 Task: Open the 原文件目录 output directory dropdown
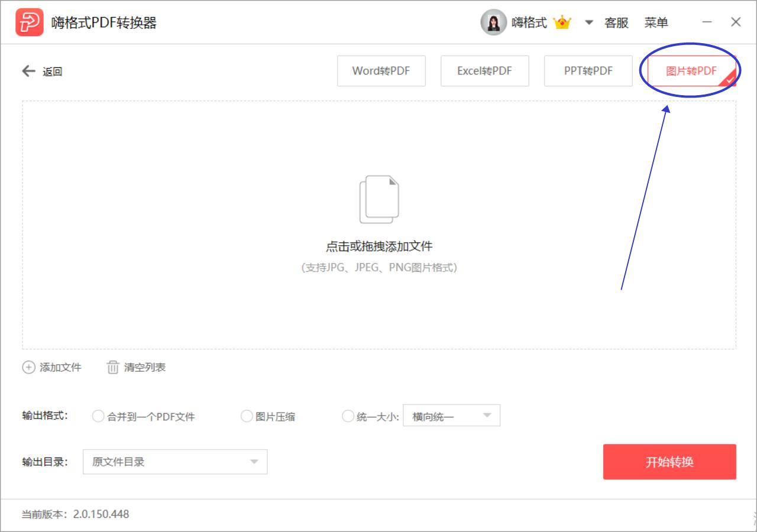175,462
